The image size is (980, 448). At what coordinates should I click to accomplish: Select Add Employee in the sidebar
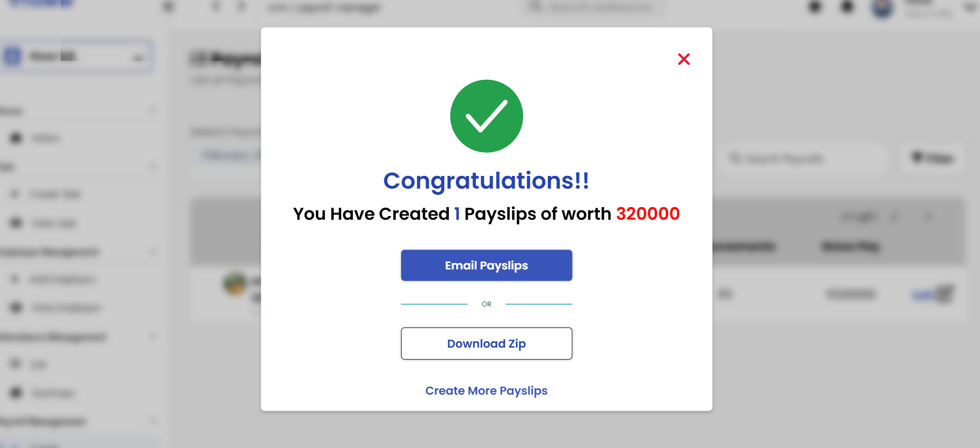pos(62,279)
